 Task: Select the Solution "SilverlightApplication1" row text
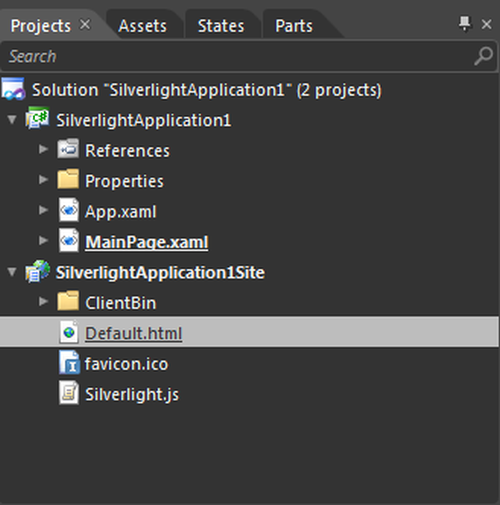coord(207,90)
